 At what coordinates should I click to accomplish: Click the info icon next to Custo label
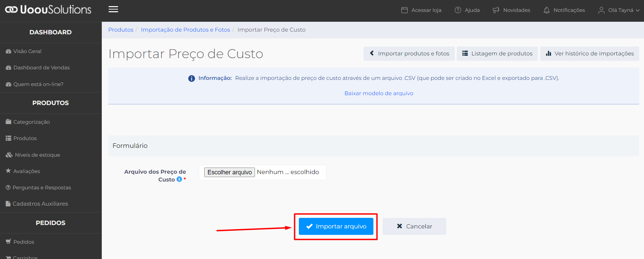(x=179, y=179)
